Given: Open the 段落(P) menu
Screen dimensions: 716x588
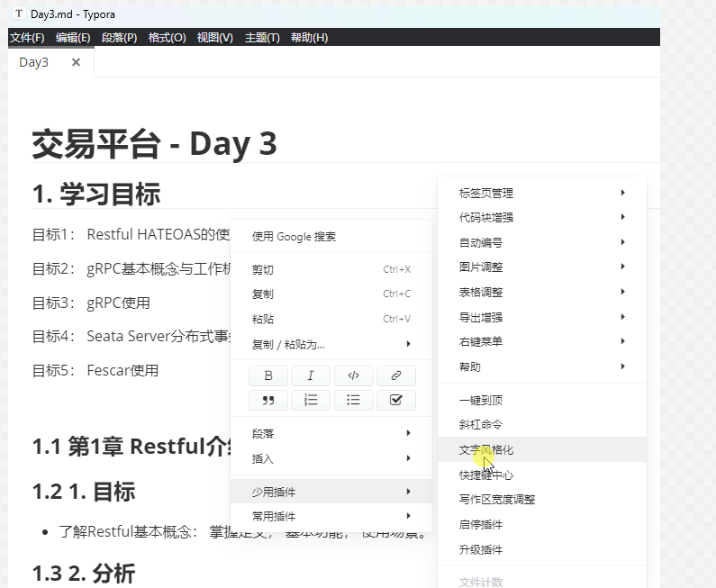Looking at the screenshot, I should 119,38.
